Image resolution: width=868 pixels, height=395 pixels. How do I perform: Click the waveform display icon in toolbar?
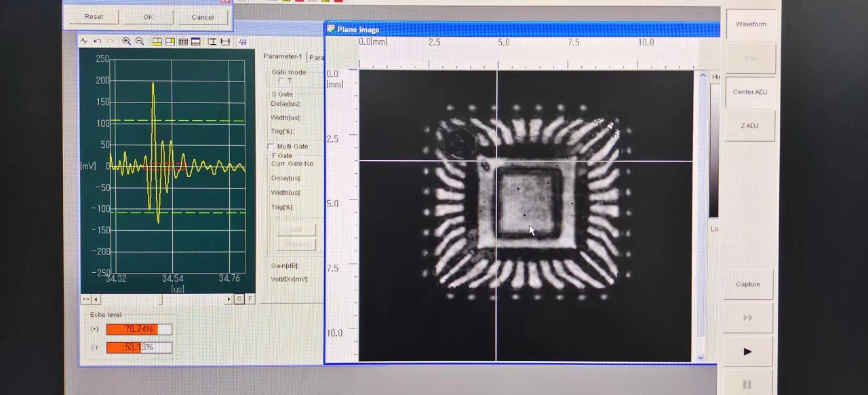click(85, 41)
